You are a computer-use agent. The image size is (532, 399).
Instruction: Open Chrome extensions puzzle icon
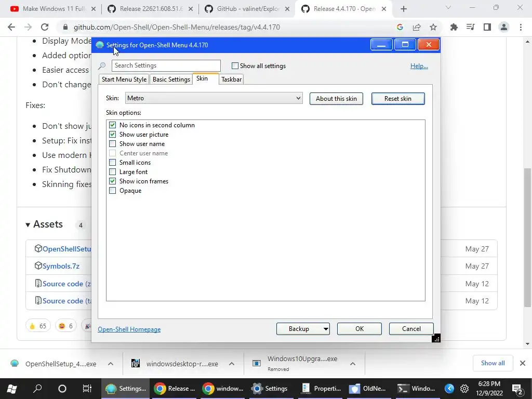[454, 27]
